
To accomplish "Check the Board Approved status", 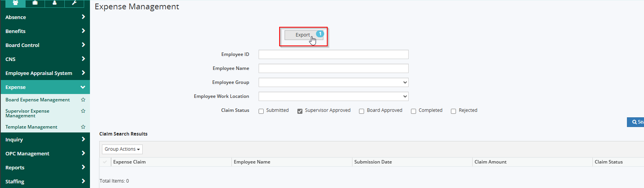I will [x=362, y=111].
